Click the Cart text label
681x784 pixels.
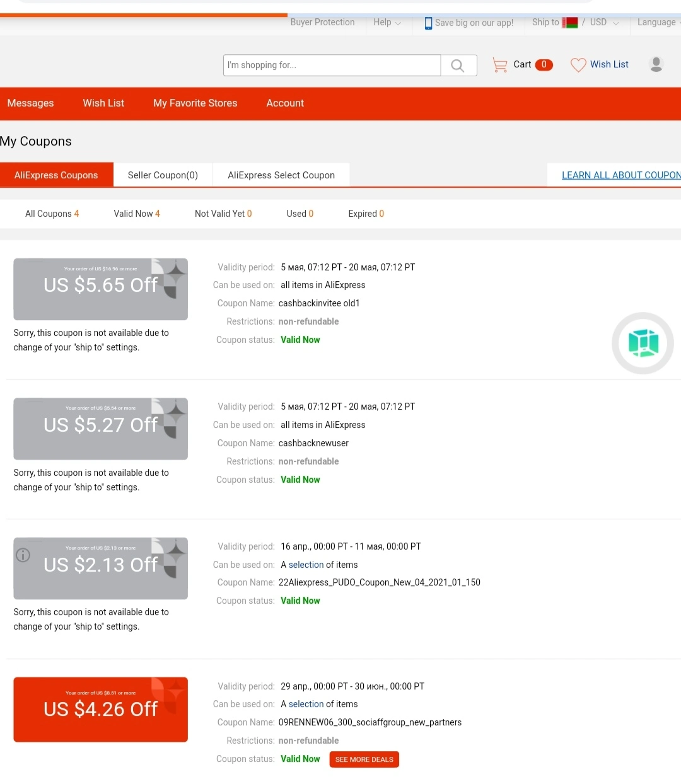click(x=522, y=64)
